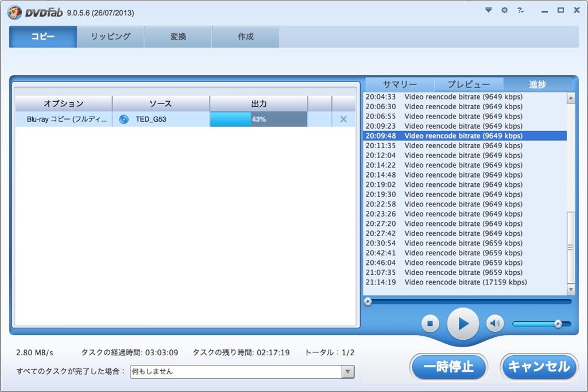This screenshot has width=588, height=392.
Task: Click the ソース column header
Action: pos(161,103)
